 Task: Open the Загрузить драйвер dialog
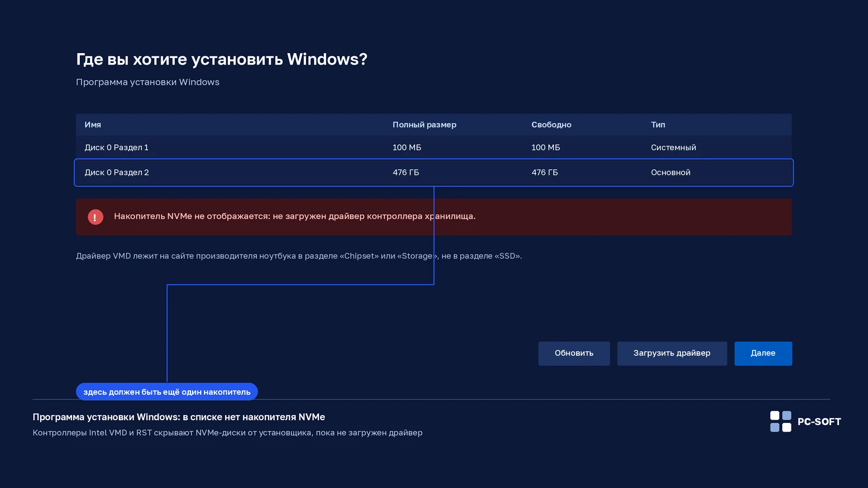click(672, 354)
